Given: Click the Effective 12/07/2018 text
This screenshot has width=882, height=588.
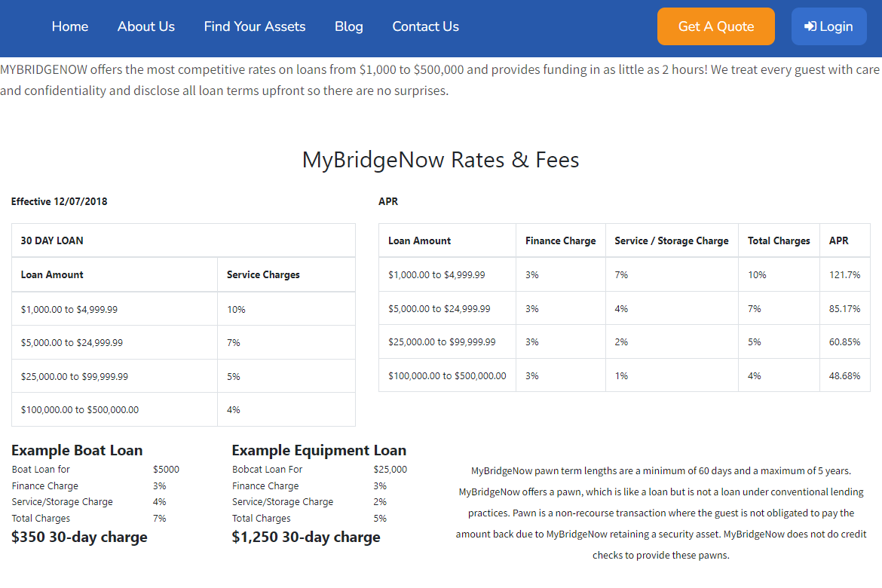Looking at the screenshot, I should click(59, 201).
